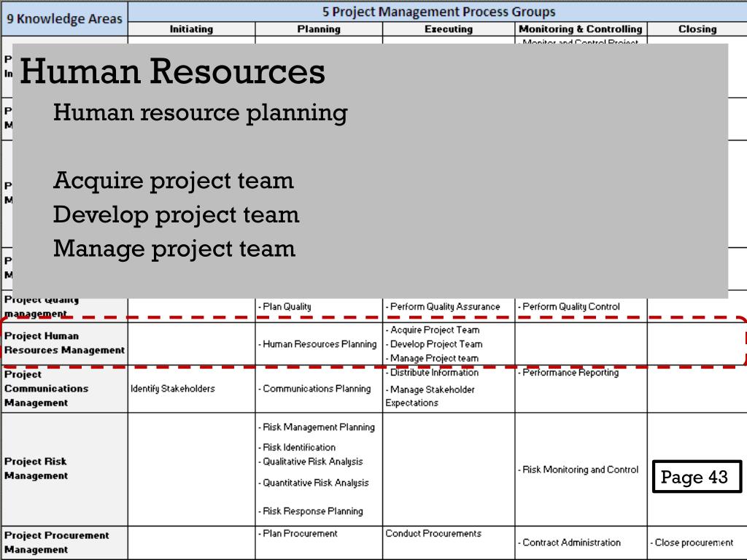Click '- Risk Identification' entry
Image resolution: width=747 pixels, height=560 pixels.
pyautogui.click(x=297, y=447)
